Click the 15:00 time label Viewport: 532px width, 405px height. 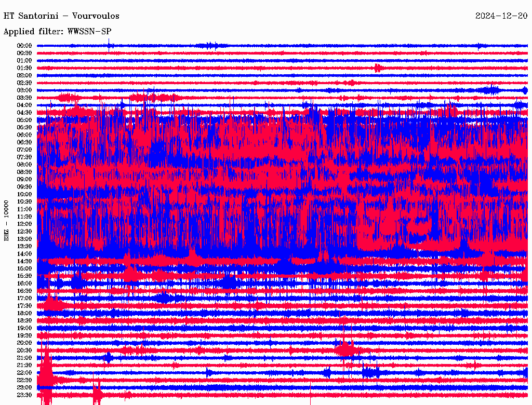(x=24, y=268)
